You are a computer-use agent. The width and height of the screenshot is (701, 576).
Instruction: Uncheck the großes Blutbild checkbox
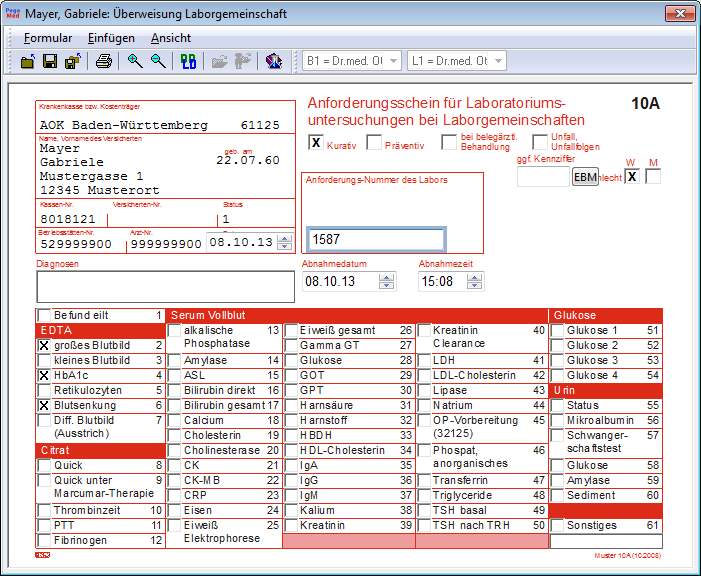coord(44,345)
